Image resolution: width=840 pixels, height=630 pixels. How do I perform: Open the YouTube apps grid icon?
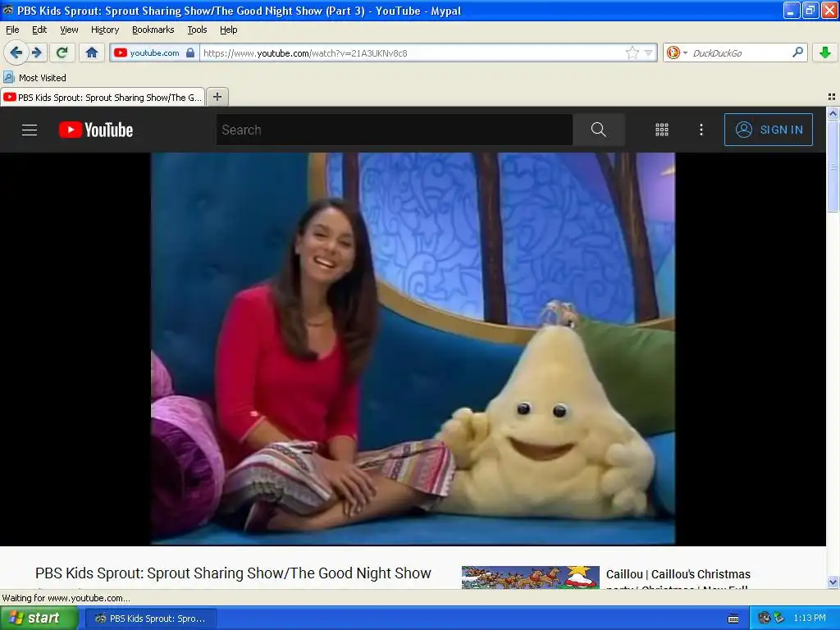click(x=662, y=130)
